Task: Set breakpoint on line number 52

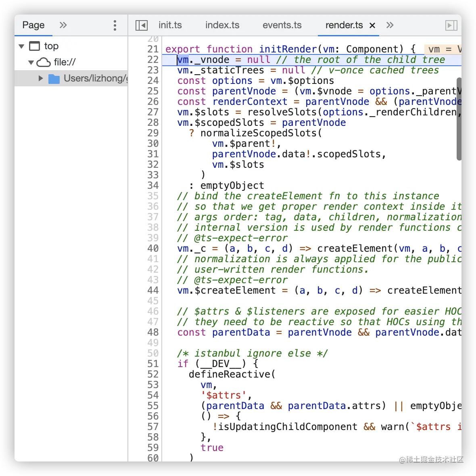Action: pos(153,374)
